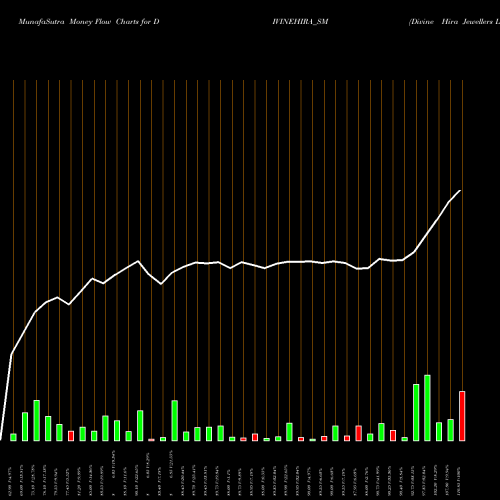The image size is (500, 500).
Task: Select the tallest green volume bar
Action: click(x=427, y=408)
